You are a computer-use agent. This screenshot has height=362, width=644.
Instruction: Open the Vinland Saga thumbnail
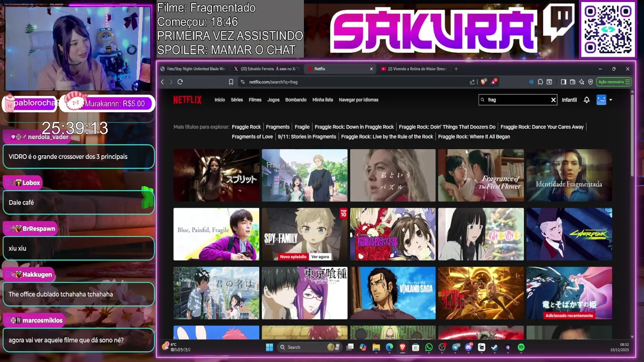(x=393, y=293)
